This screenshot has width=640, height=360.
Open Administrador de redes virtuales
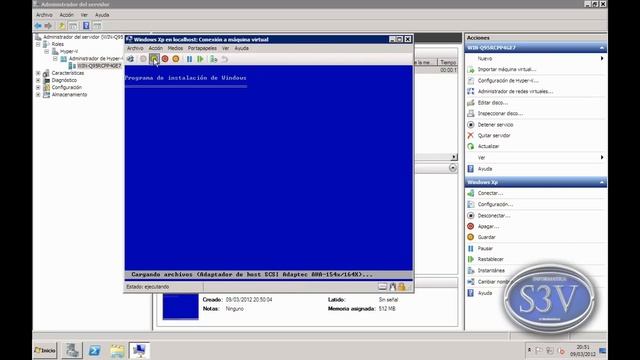click(x=516, y=91)
